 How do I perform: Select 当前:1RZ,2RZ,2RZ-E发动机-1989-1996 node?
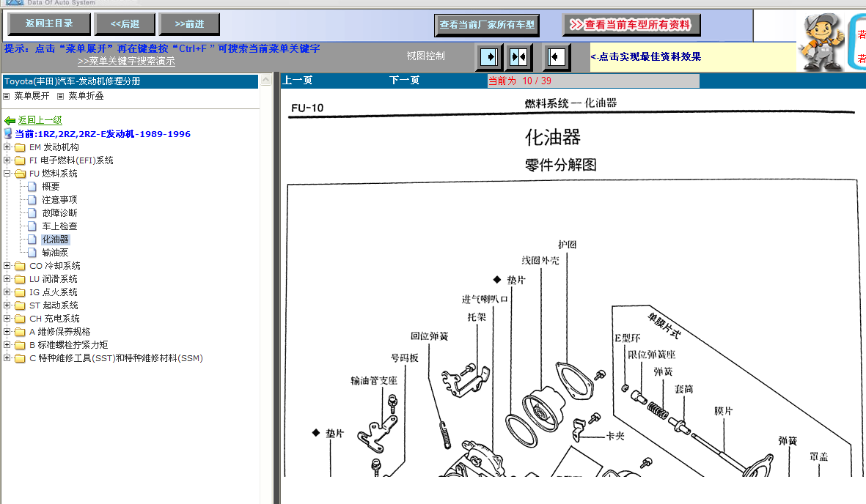(x=103, y=133)
